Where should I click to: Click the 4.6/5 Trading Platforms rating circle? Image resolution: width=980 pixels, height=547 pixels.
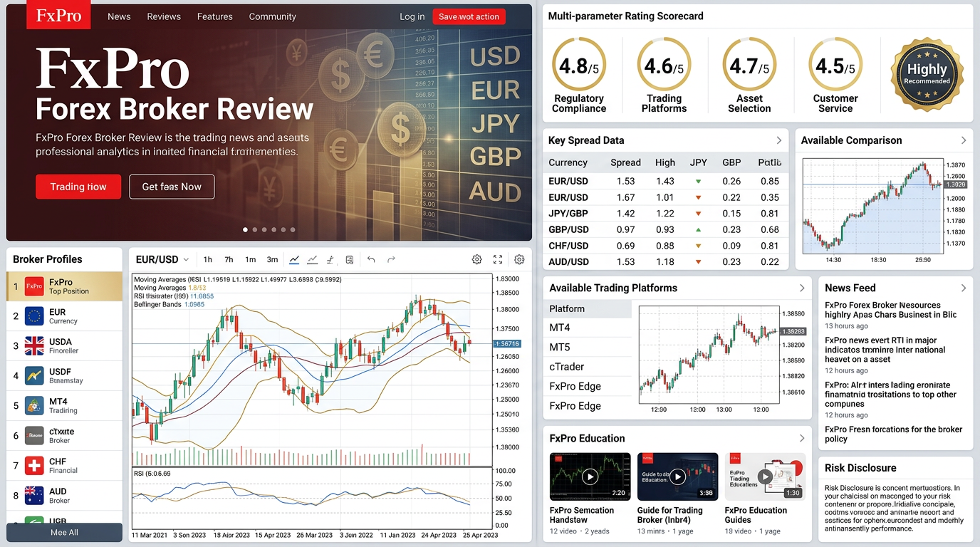(x=664, y=66)
